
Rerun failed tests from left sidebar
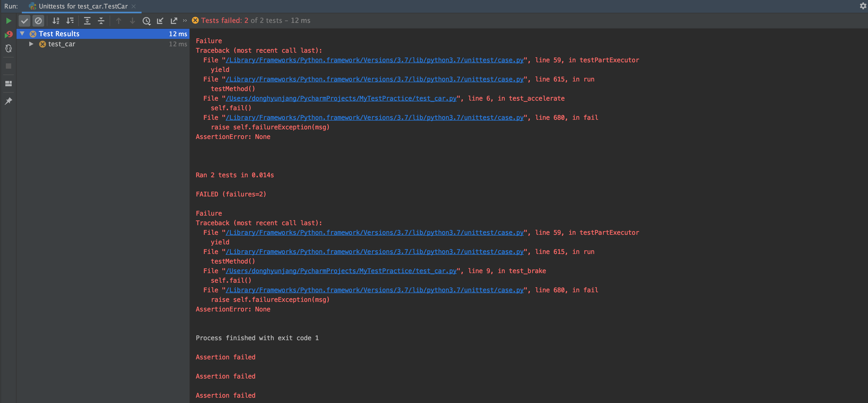[9, 34]
